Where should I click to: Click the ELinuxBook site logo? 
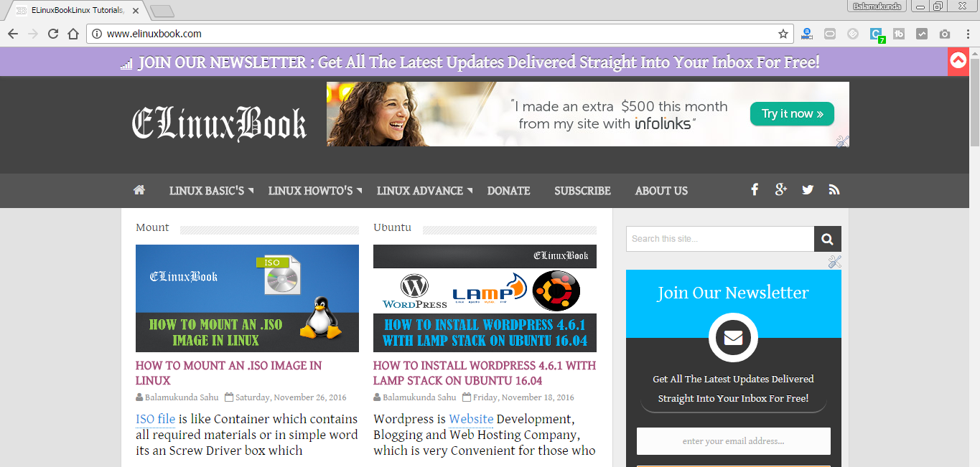pos(219,123)
